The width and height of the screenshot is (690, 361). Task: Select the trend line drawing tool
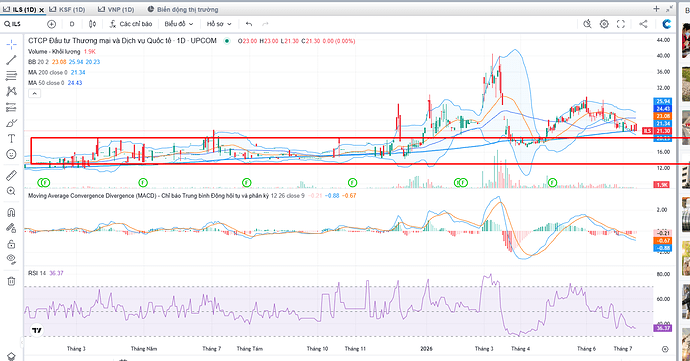[x=11, y=60]
